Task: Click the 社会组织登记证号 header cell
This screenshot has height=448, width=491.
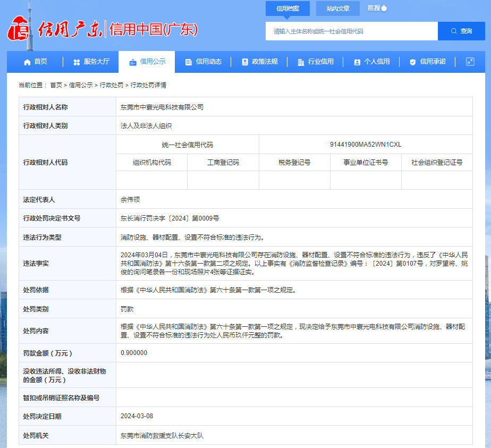Action: coord(437,163)
